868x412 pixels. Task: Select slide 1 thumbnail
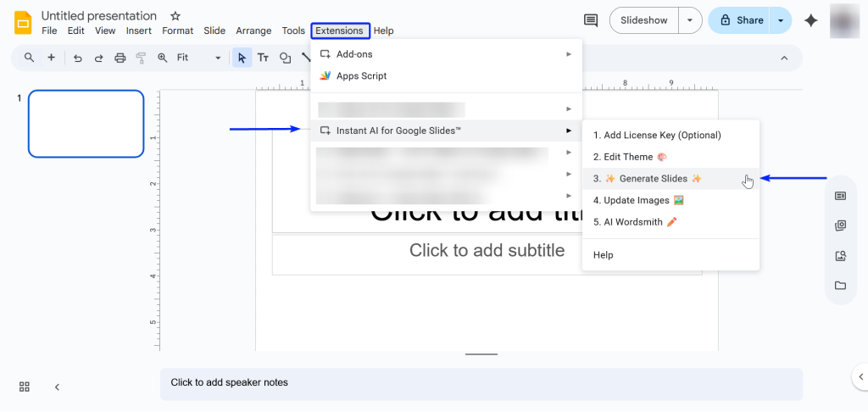(x=86, y=124)
